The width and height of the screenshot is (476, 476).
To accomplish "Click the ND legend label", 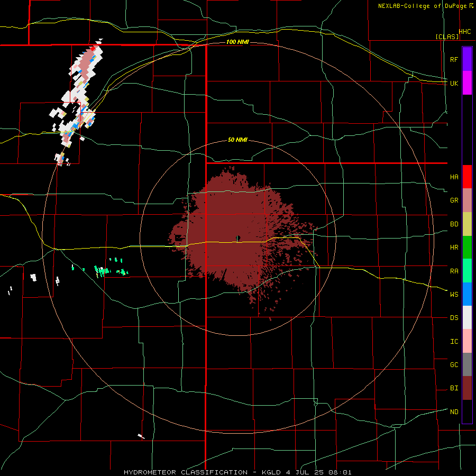I will 454,412.
